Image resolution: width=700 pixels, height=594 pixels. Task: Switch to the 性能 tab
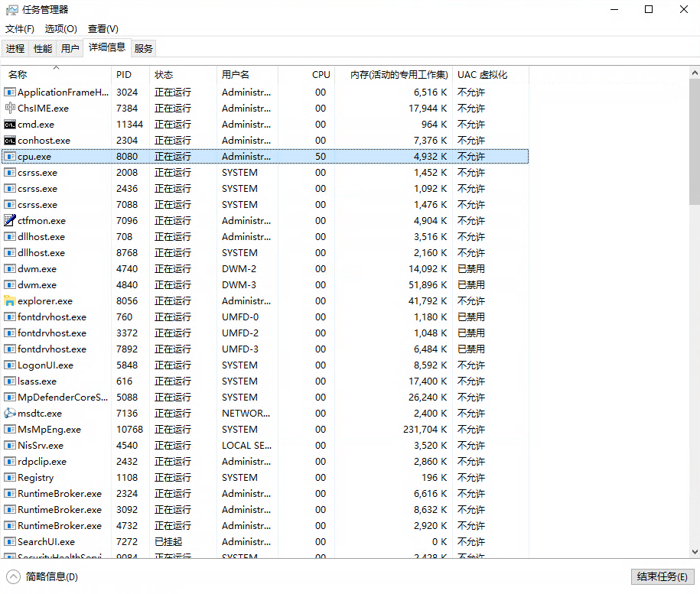pos(43,48)
